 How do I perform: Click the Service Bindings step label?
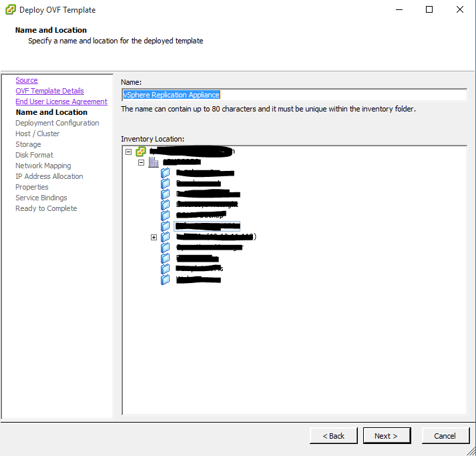[41, 198]
